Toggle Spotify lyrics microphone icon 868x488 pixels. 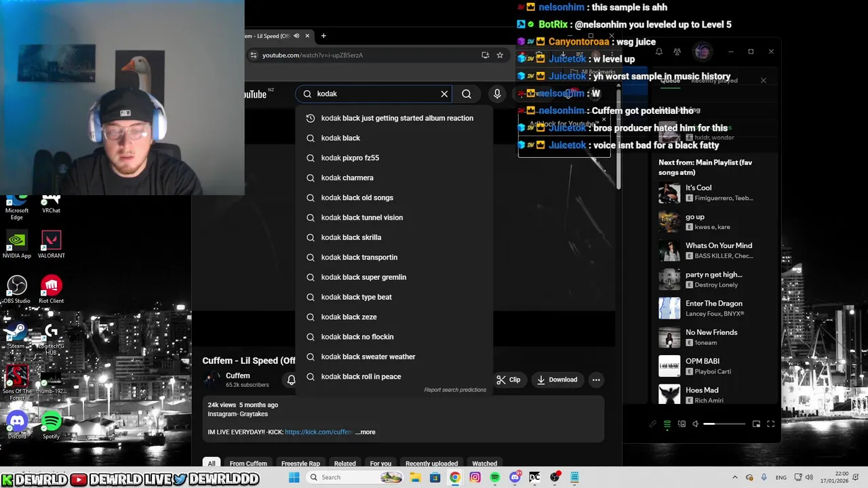652,424
